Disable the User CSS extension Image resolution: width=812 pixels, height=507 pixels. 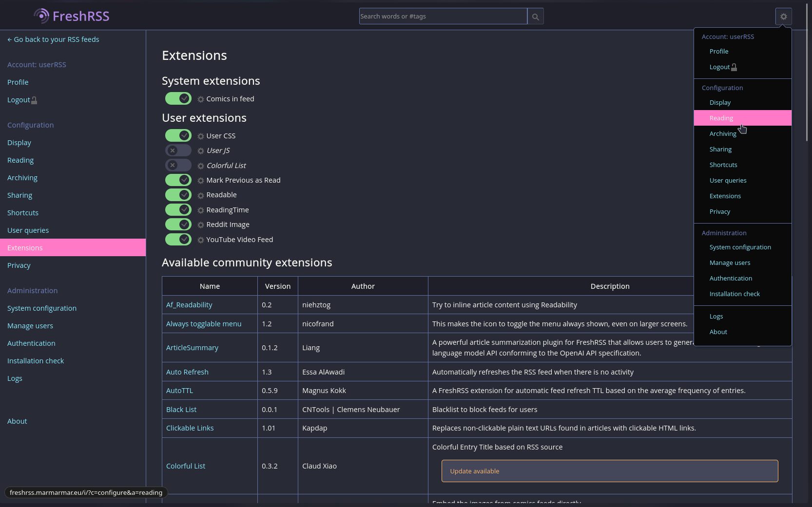[178, 135]
